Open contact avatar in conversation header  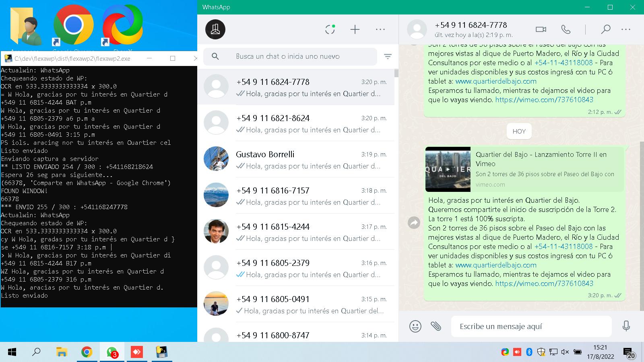pyautogui.click(x=417, y=29)
